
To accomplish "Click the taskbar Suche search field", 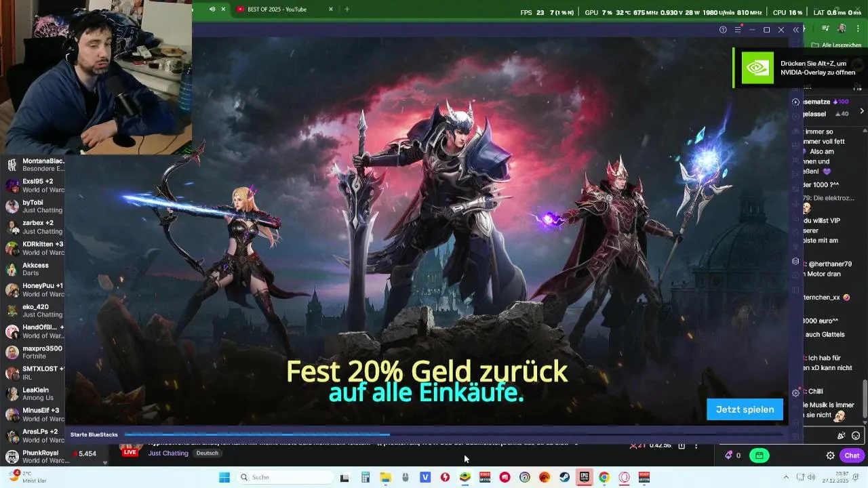I will click(x=285, y=477).
